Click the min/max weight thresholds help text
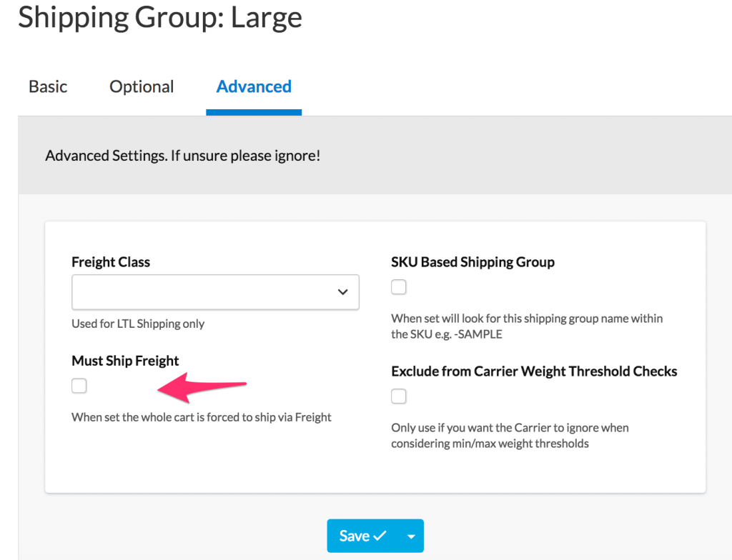Viewport: 732px width, 560px height. coord(509,436)
